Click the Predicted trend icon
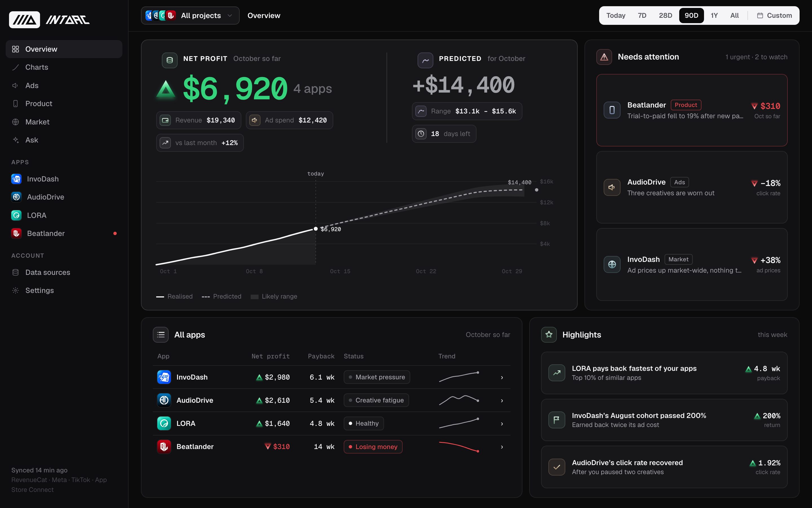 click(425, 60)
